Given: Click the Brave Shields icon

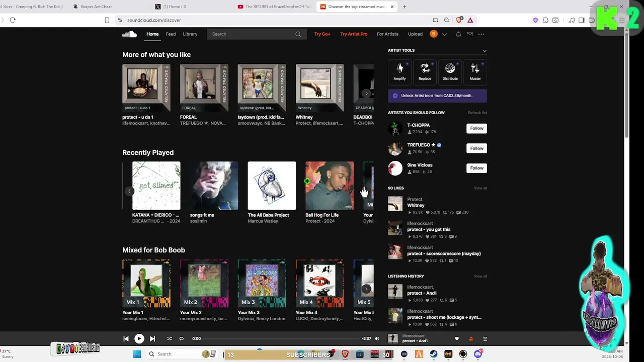Looking at the screenshot, I should pos(459,20).
